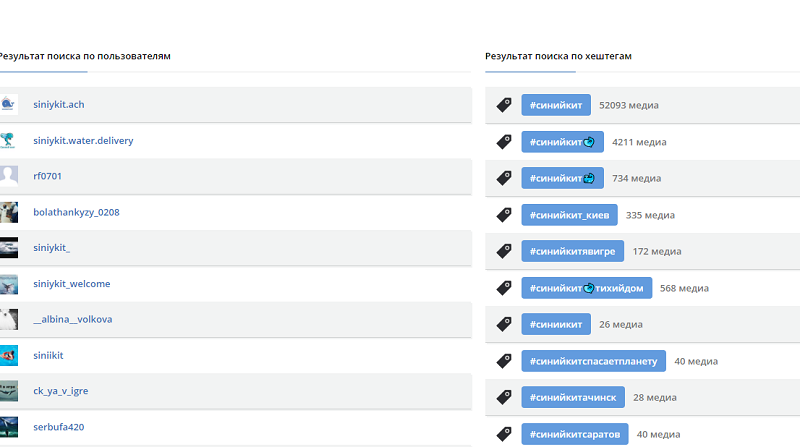
Task: Open siniykit.ach user profile link
Action: [x=59, y=104]
